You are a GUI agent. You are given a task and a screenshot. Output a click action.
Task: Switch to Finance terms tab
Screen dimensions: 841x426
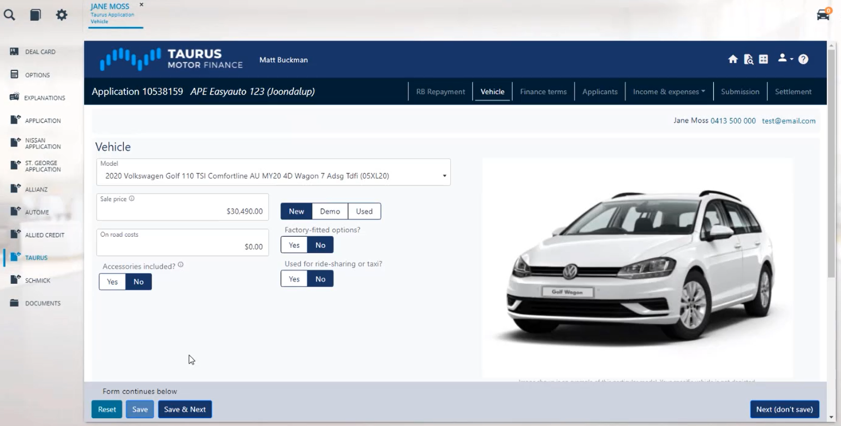[543, 92]
